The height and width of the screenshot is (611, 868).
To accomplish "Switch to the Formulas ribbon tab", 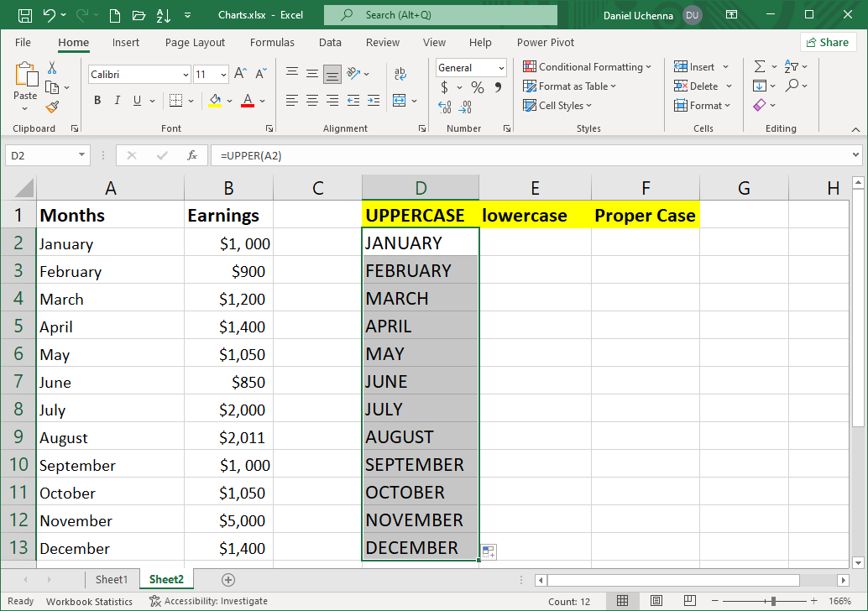I will pos(272,43).
